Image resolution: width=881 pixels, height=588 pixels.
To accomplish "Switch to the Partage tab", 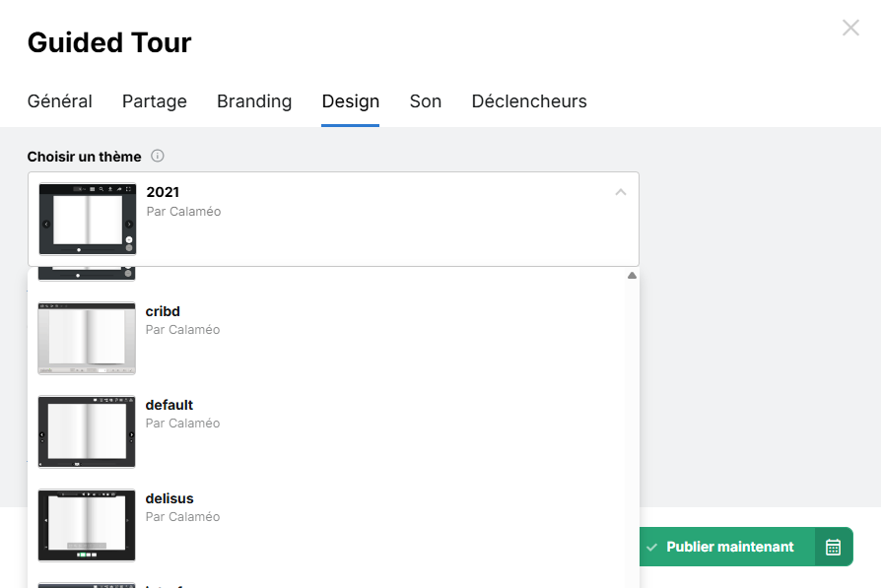I will click(155, 101).
